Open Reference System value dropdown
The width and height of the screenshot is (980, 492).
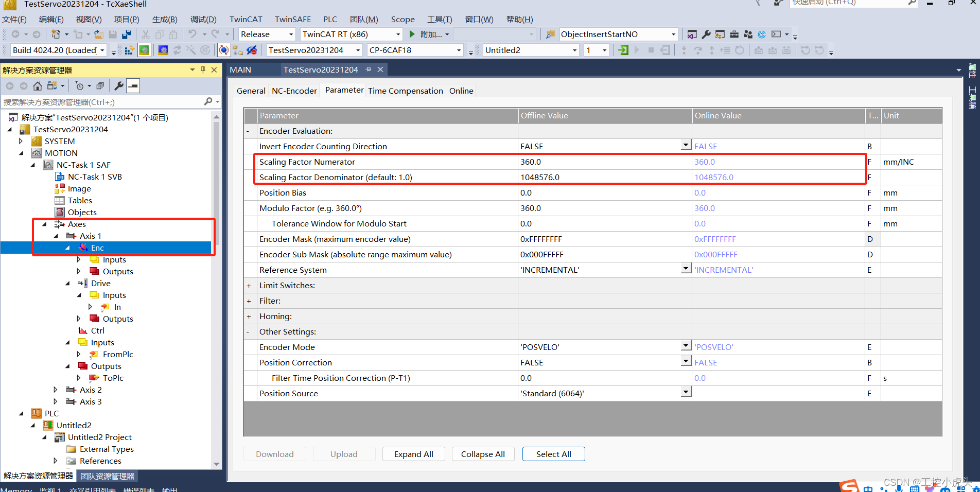[x=686, y=269]
